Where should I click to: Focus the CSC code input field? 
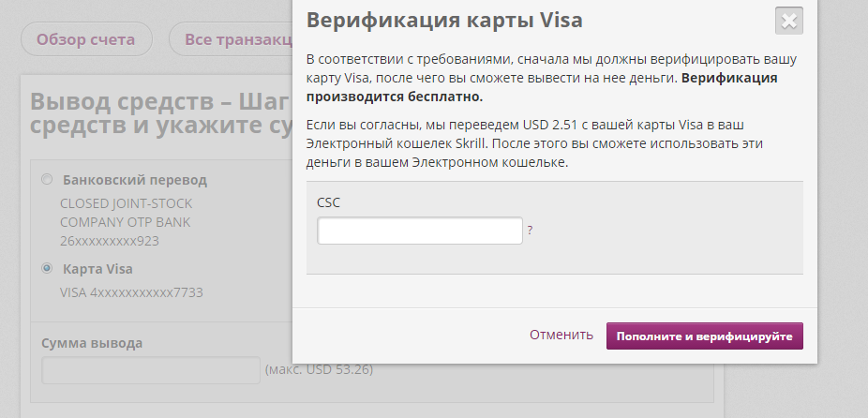pos(420,231)
